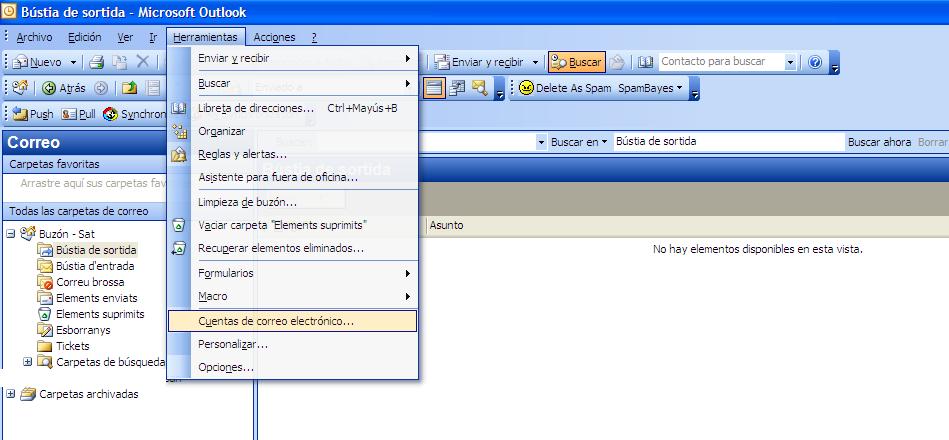Select Reglas y alertas menu entry
The image size is (949, 440).
[x=292, y=154]
